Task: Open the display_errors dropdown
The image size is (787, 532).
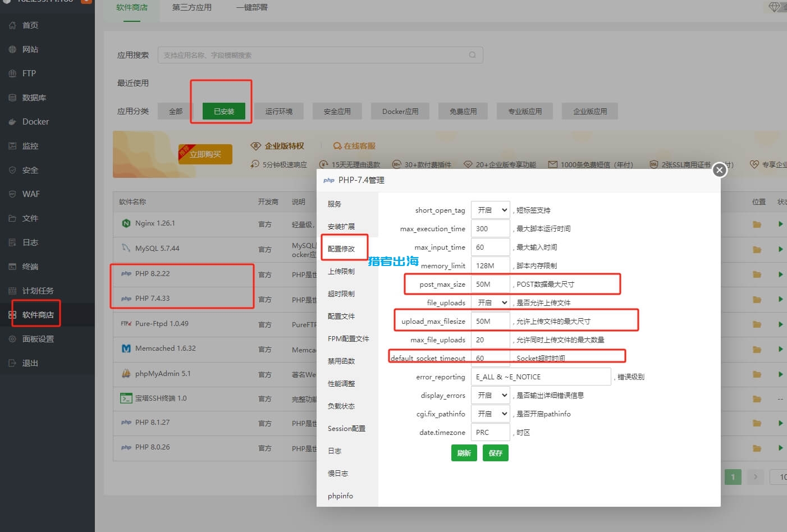Action: [490, 395]
